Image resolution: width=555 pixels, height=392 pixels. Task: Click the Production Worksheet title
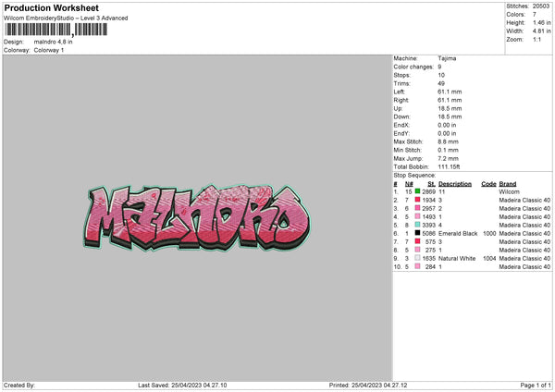point(51,7)
